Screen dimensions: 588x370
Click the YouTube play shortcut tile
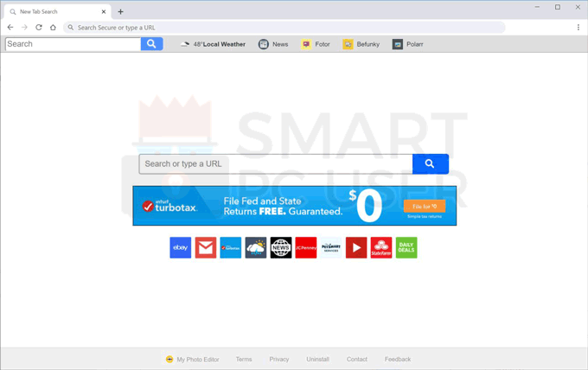pos(356,247)
